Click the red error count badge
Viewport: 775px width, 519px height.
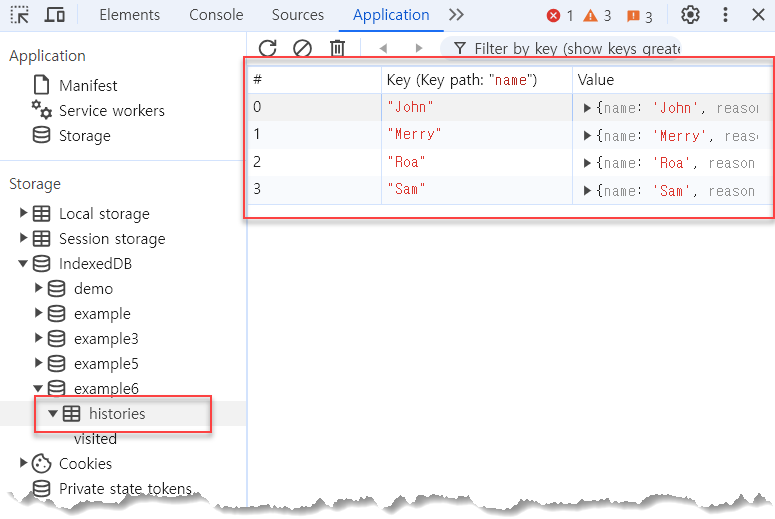coord(560,16)
